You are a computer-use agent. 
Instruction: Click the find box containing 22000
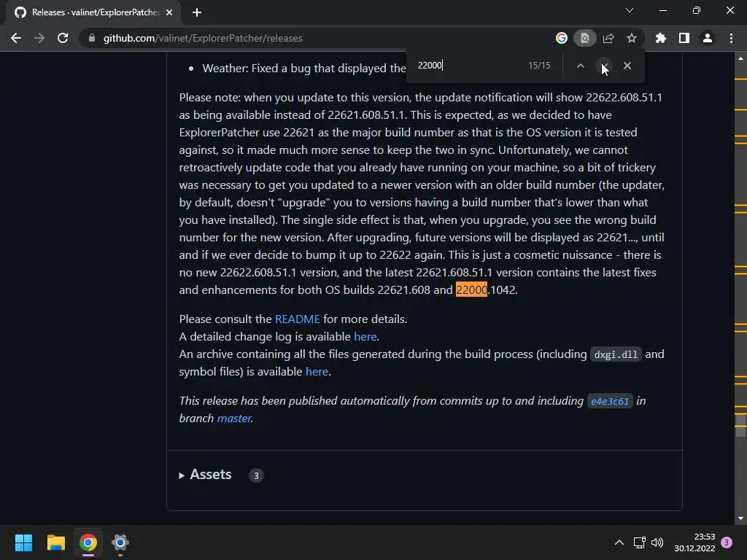pyautogui.click(x=467, y=65)
